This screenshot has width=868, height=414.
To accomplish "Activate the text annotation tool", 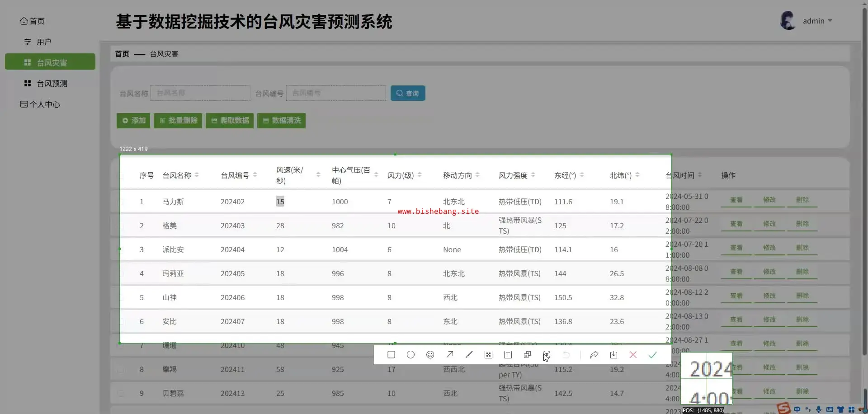I will [508, 355].
